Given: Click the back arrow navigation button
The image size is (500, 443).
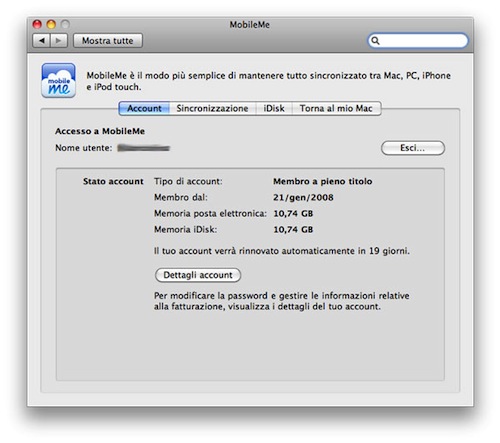Looking at the screenshot, I should pos(41,41).
